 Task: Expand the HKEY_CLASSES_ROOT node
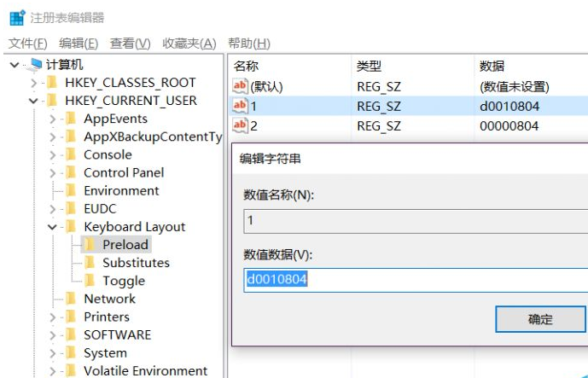33,83
